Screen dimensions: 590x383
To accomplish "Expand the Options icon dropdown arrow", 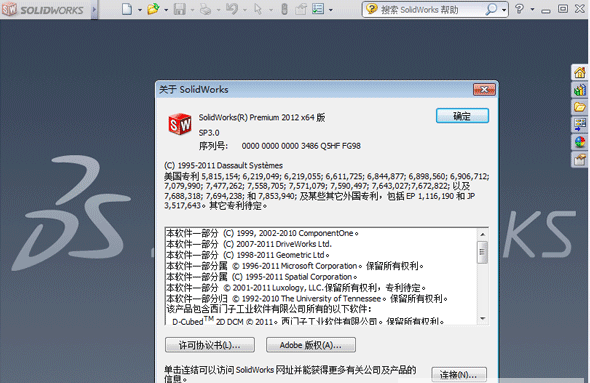I will 331,10.
